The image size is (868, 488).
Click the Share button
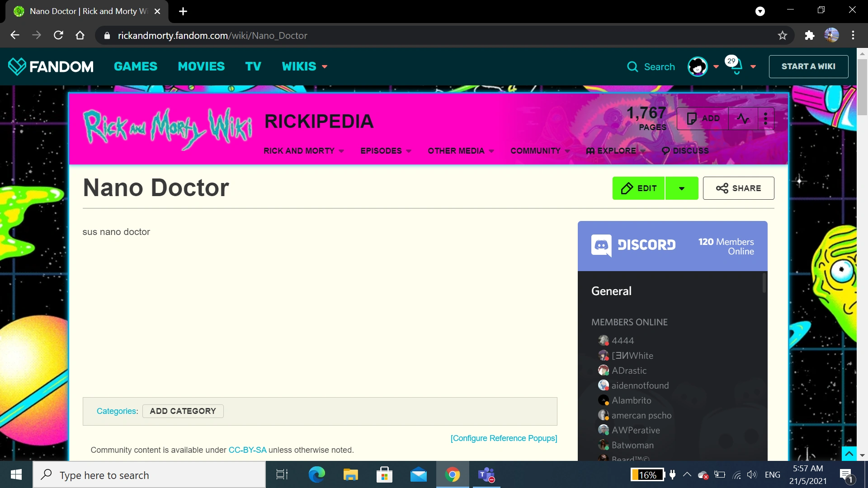pos(738,188)
